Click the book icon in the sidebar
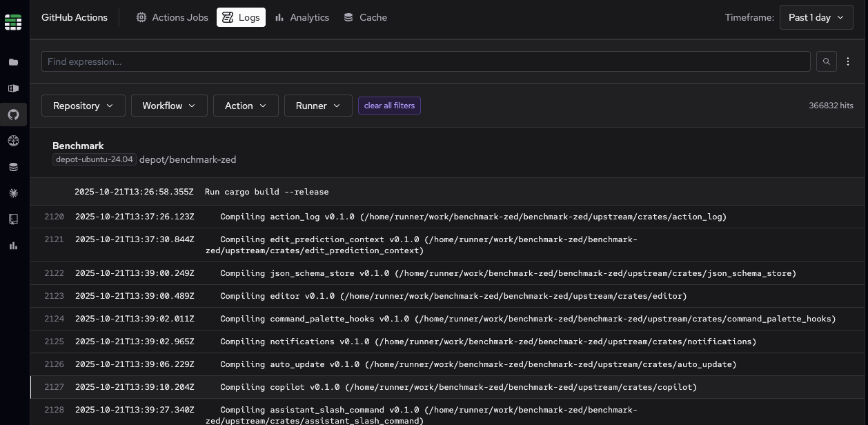The height and width of the screenshot is (425, 868). click(13, 219)
